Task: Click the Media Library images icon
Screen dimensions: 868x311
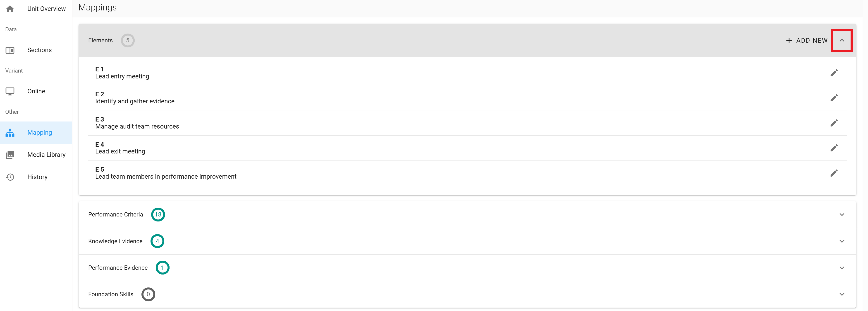Action: click(x=10, y=155)
